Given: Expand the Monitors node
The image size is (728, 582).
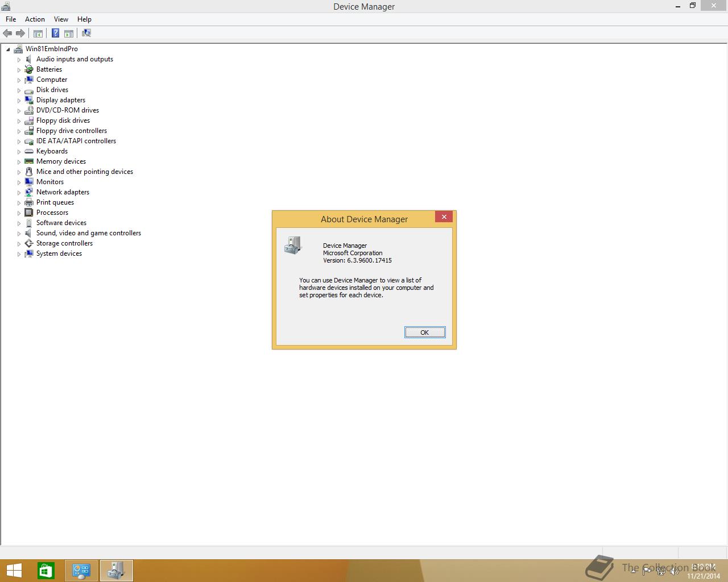Looking at the screenshot, I should 19,182.
